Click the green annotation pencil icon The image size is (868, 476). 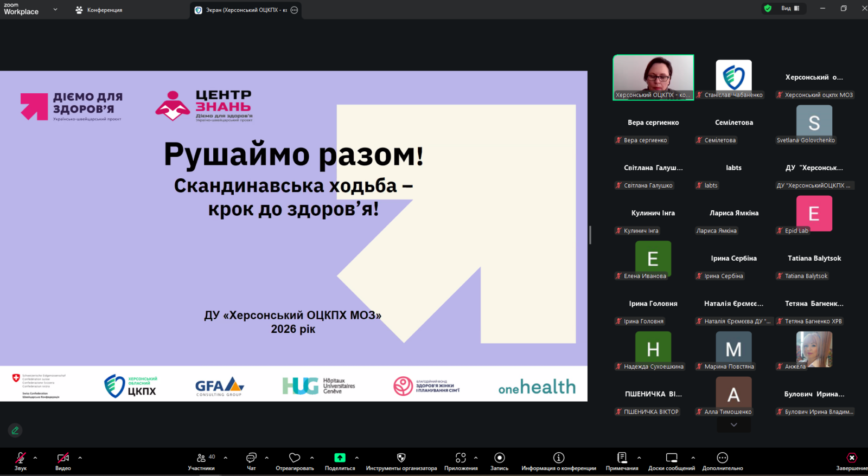pyautogui.click(x=15, y=430)
